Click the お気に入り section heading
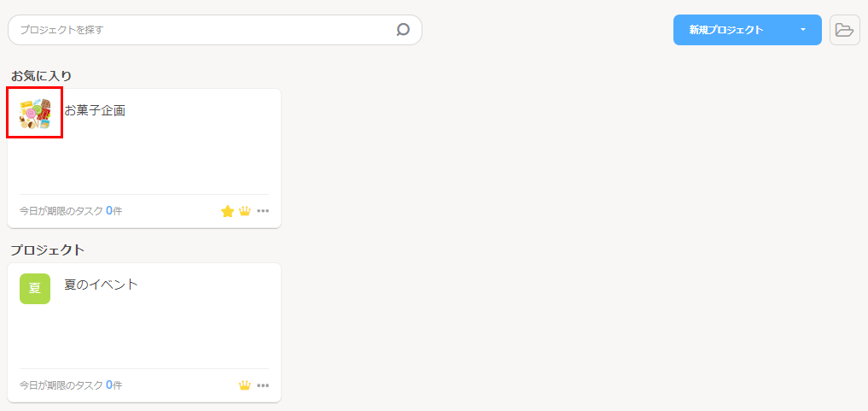Image resolution: width=868 pixels, height=411 pixels. tap(41, 76)
